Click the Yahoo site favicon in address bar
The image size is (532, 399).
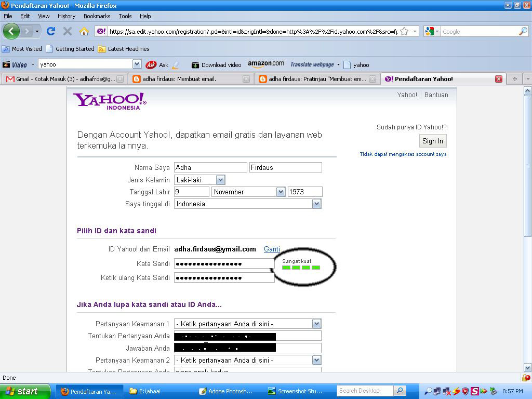tap(101, 32)
